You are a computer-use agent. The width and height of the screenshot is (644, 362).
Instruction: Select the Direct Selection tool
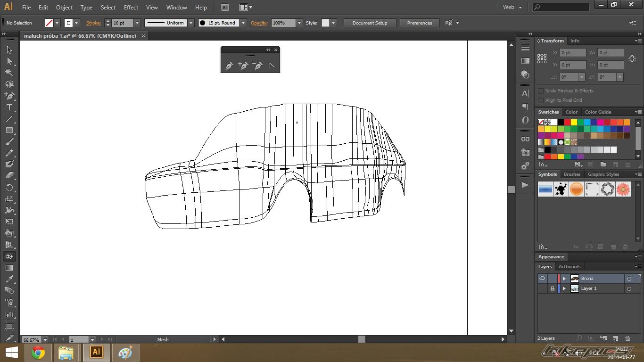9,61
